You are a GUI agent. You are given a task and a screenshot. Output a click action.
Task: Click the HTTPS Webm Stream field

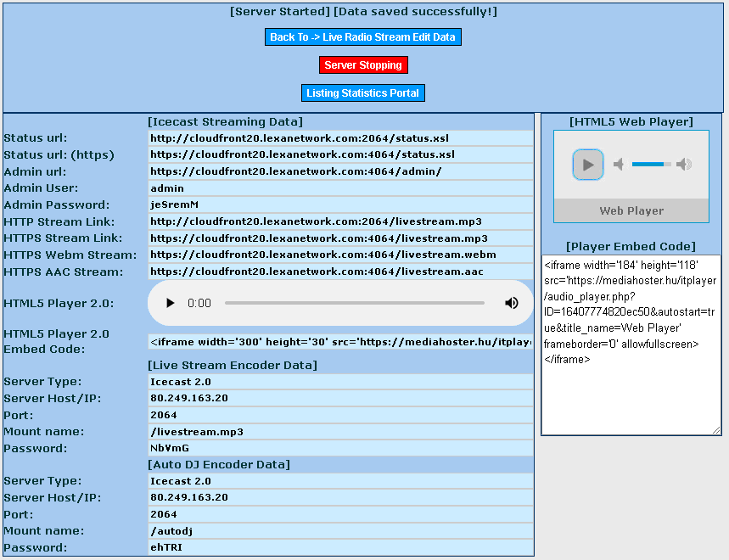pos(340,255)
